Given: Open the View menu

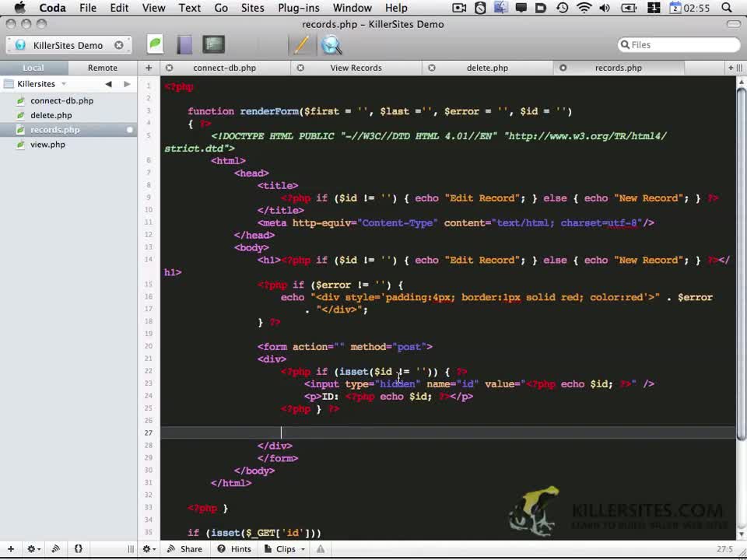Looking at the screenshot, I should 153,8.
